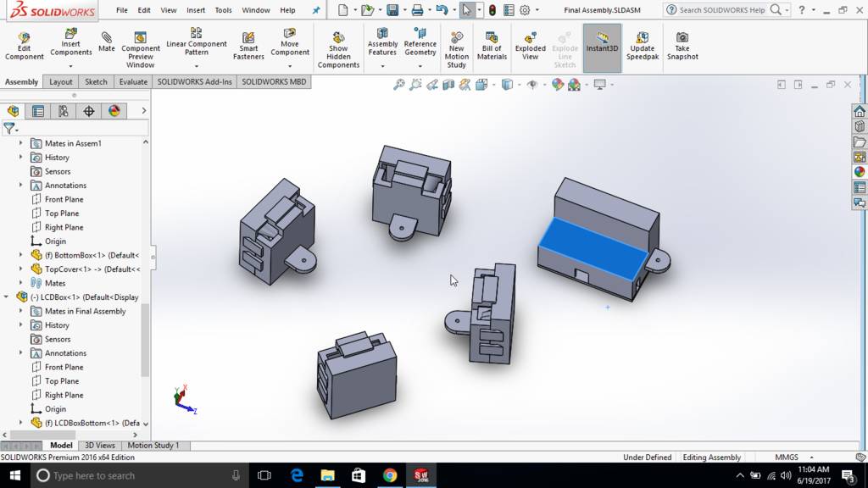Click the Zoom to Area icon

[415, 85]
